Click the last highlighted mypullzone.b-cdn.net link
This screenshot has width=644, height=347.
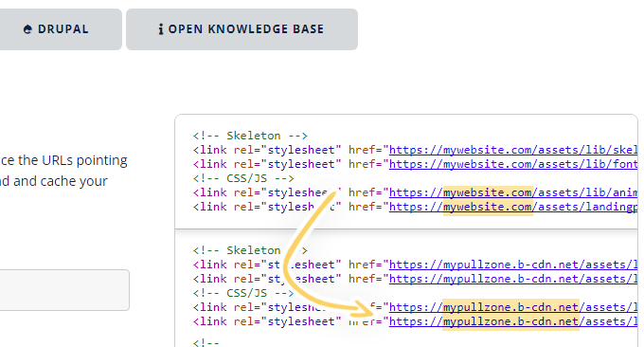click(513, 321)
